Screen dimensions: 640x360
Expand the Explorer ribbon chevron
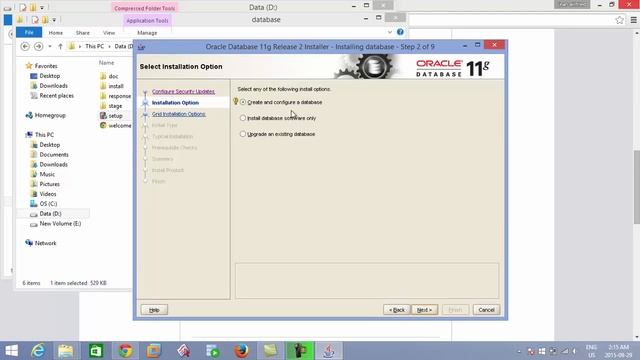390,32
